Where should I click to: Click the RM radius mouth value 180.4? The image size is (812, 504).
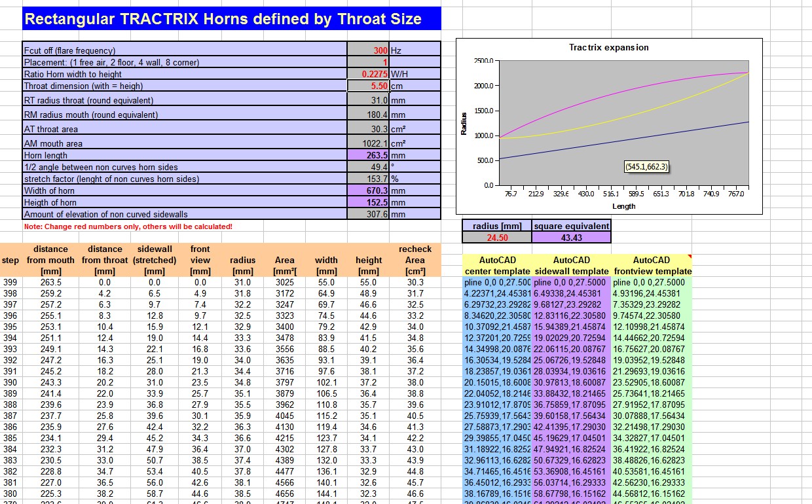(368, 115)
